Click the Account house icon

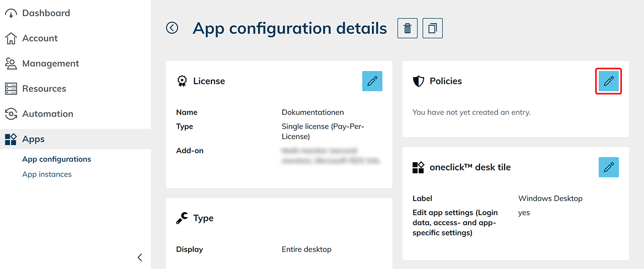pyautogui.click(x=11, y=38)
